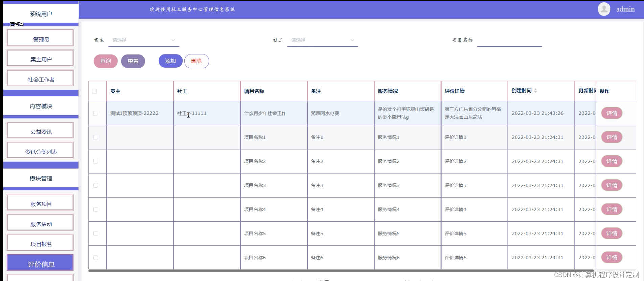644x281 pixels.
Task: Open the 社工 dropdown selector
Action: coord(323,40)
